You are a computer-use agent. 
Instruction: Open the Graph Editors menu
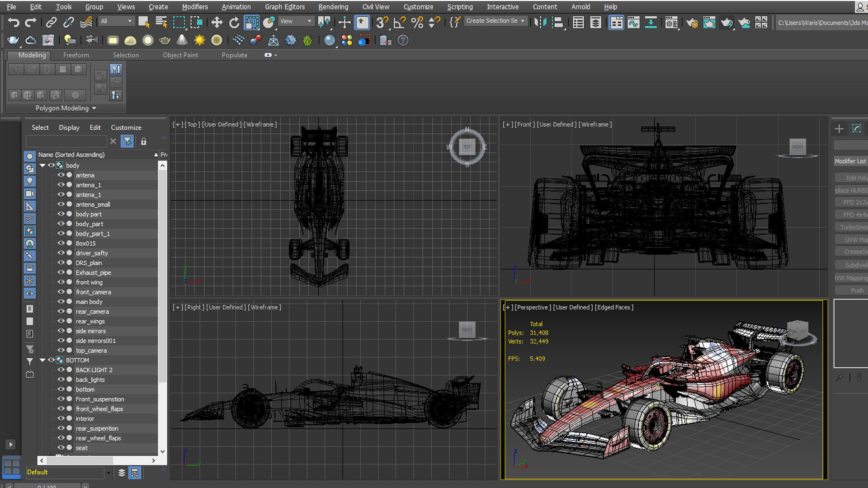coord(285,7)
